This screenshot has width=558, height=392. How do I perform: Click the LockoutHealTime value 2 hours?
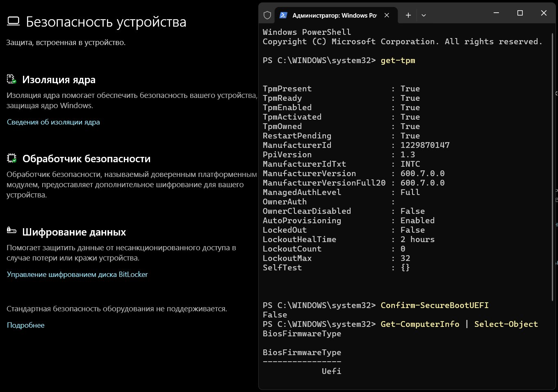[418, 240]
